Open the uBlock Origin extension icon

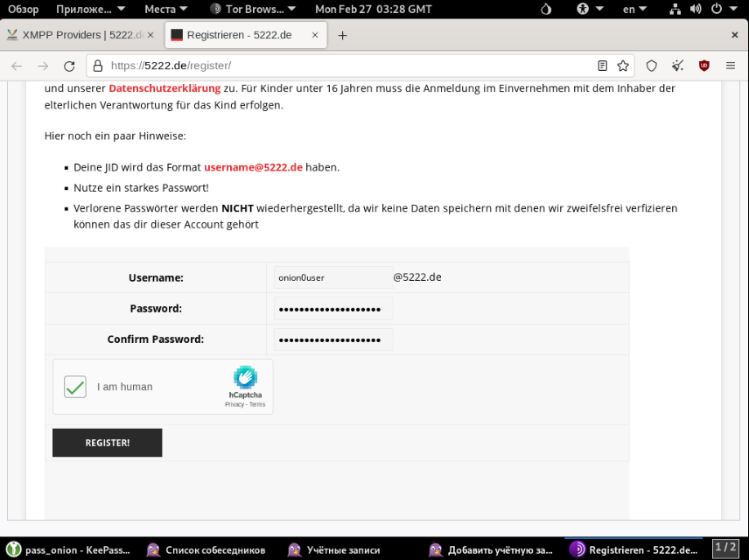703,66
